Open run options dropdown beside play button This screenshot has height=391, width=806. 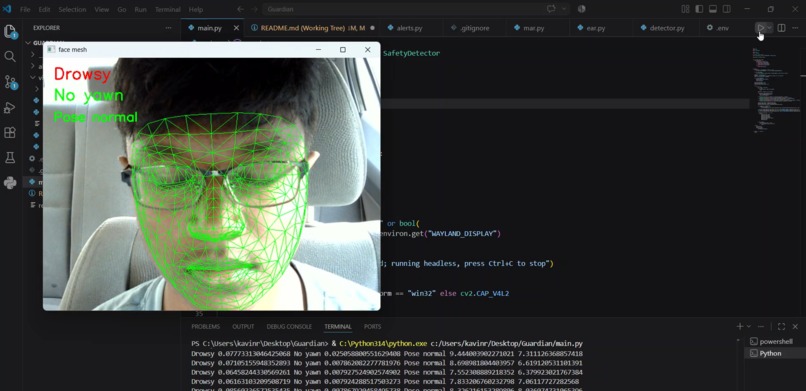point(770,28)
